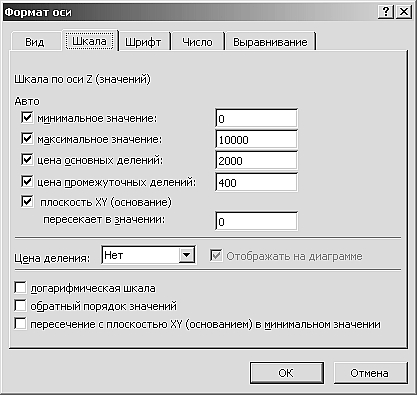Check пересечение с плоскостью XY в минимальном значении

point(20,324)
